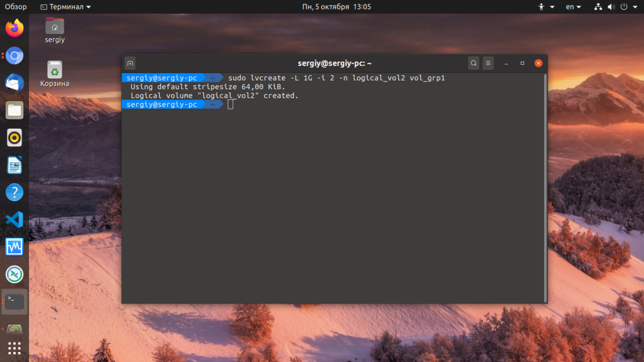
Task: Open the partially hidden dock app below Terminal
Action: pyautogui.click(x=14, y=329)
